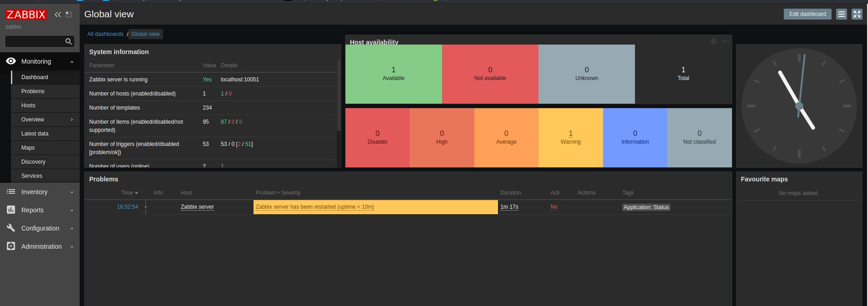Open the dashboard actions hamburger menu
Viewport: 868px width, 306px height.
click(x=842, y=14)
